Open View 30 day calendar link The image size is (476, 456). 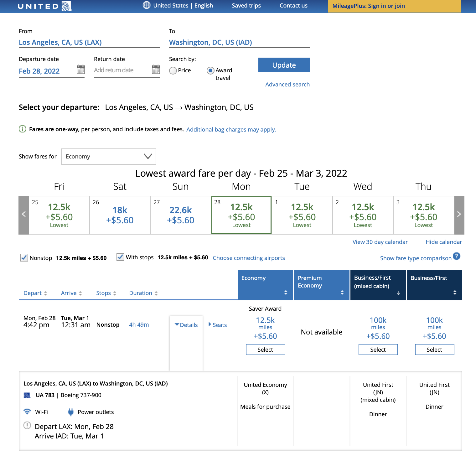[380, 242]
